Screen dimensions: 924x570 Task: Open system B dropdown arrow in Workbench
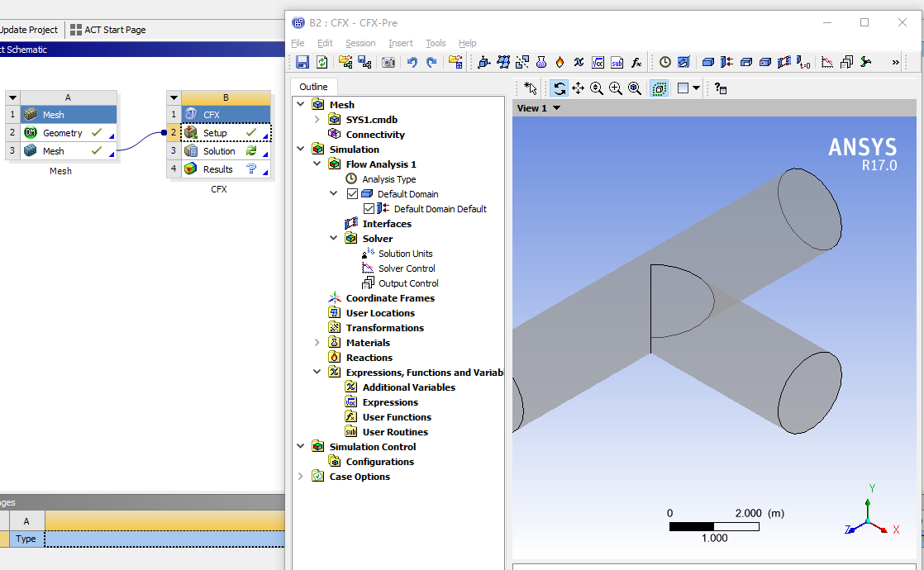[x=174, y=97]
